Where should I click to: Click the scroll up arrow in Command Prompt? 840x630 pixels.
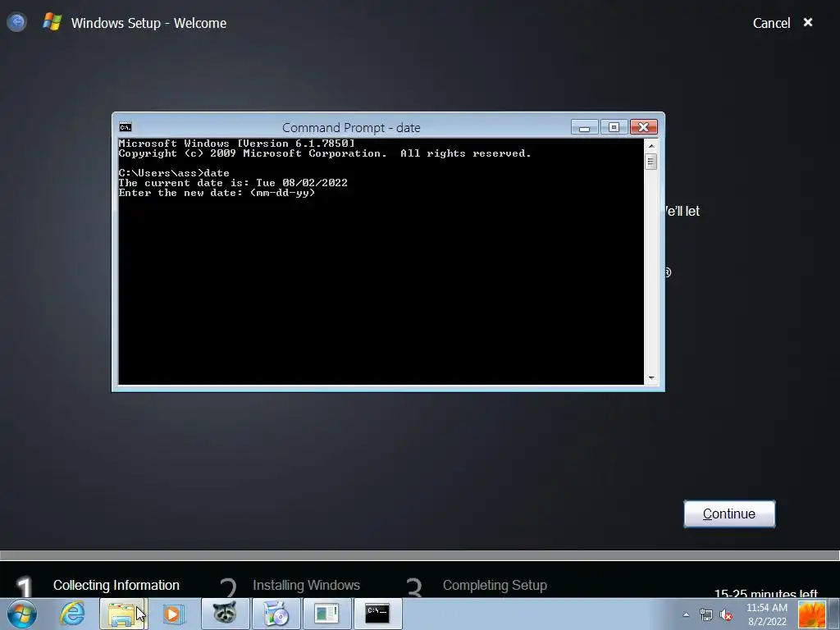click(x=651, y=145)
